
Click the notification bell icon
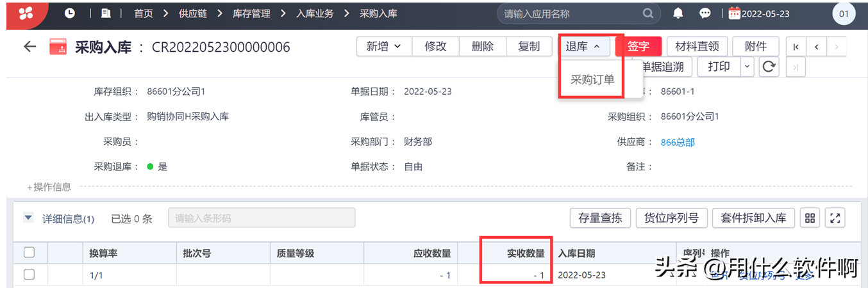(678, 13)
